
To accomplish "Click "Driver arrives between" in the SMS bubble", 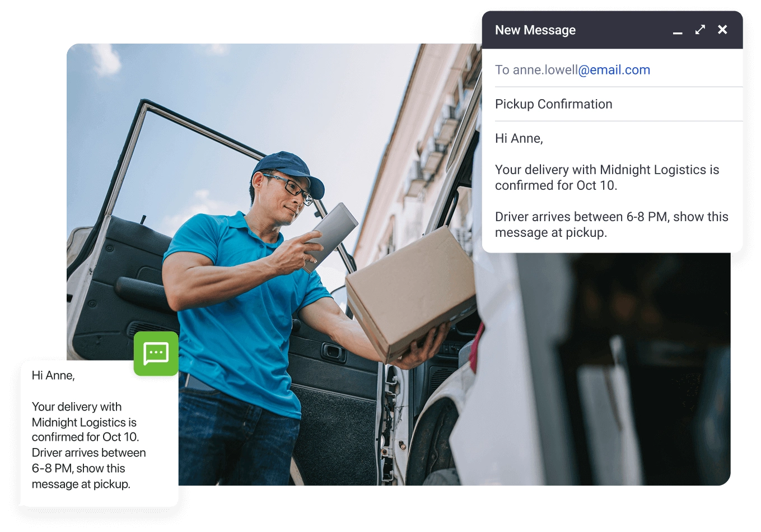I will [88, 452].
